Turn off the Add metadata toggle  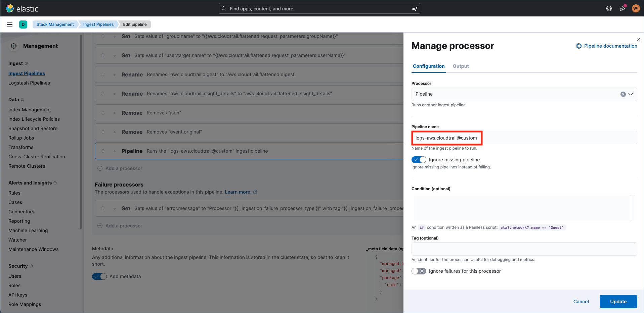99,276
